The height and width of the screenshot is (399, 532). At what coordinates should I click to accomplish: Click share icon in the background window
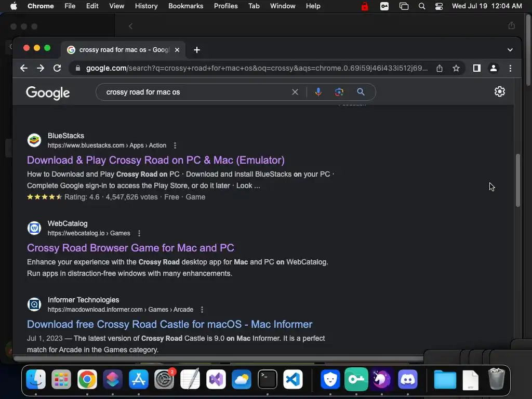[511, 25]
